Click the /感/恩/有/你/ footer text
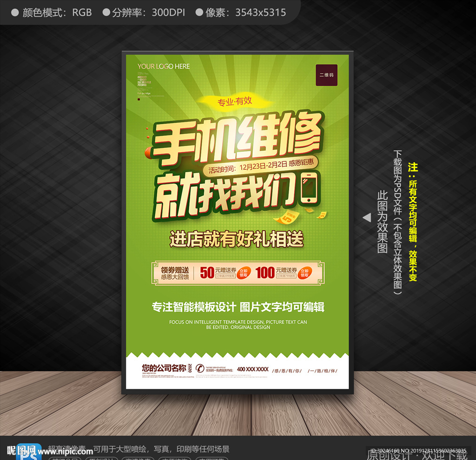The image size is (476, 460). tap(286, 371)
